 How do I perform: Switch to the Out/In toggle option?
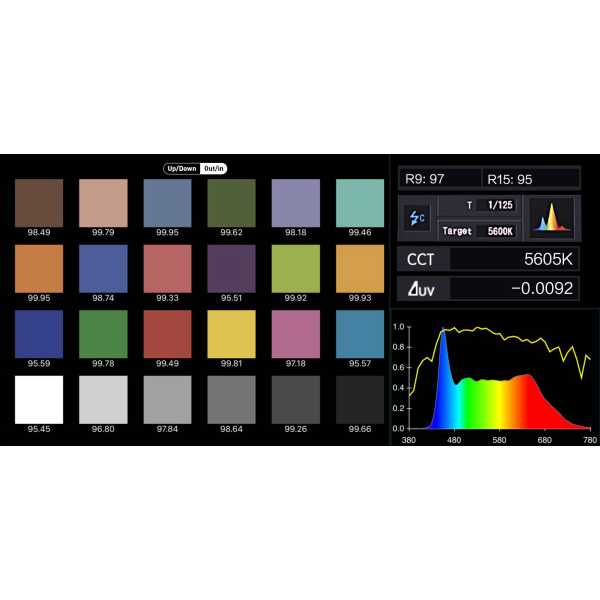tap(213, 168)
